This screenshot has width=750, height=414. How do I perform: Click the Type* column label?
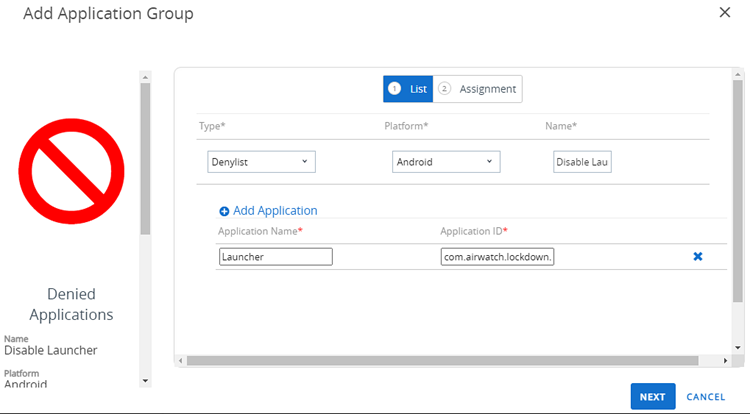pos(212,126)
